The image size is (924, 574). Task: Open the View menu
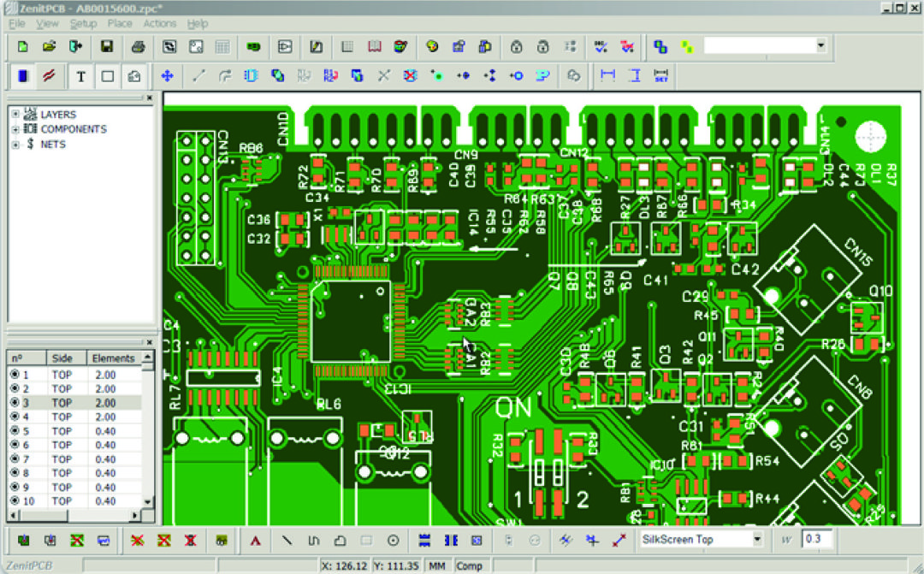(x=47, y=24)
